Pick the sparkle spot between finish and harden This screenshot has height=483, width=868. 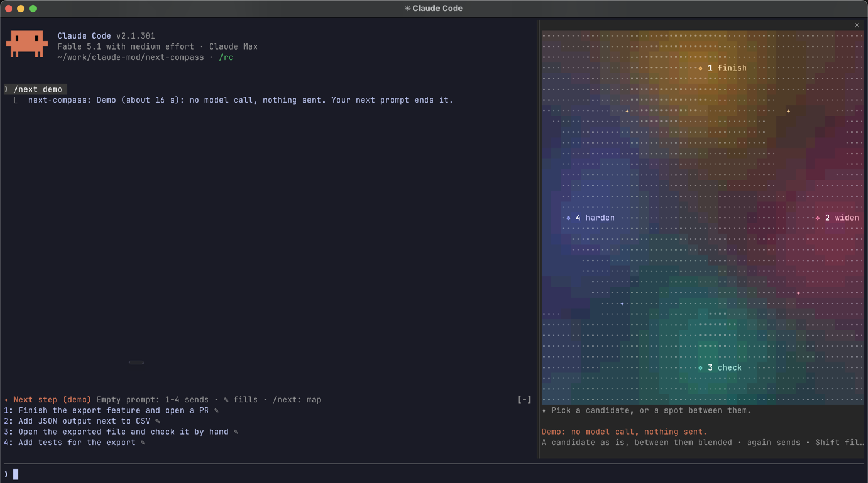627,111
